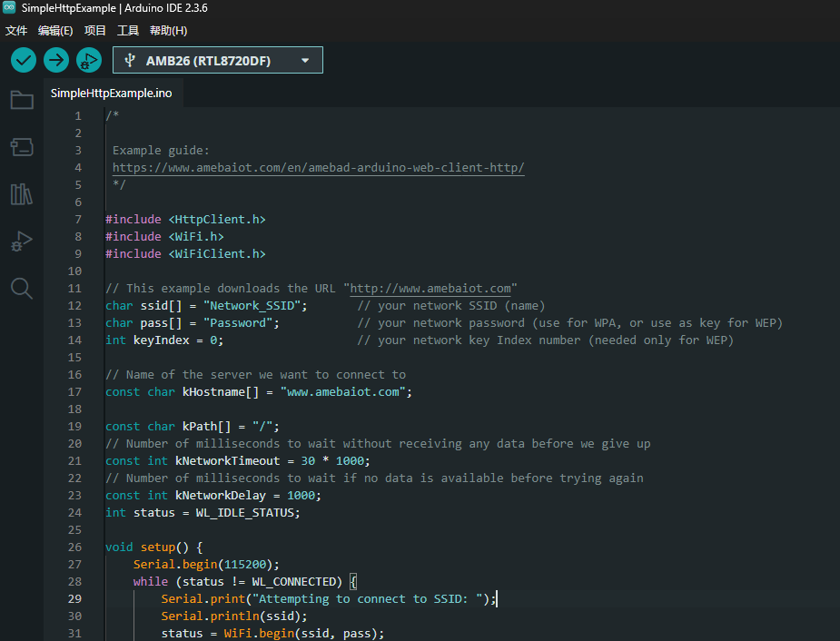Open the sidebar Debug panel

22,241
